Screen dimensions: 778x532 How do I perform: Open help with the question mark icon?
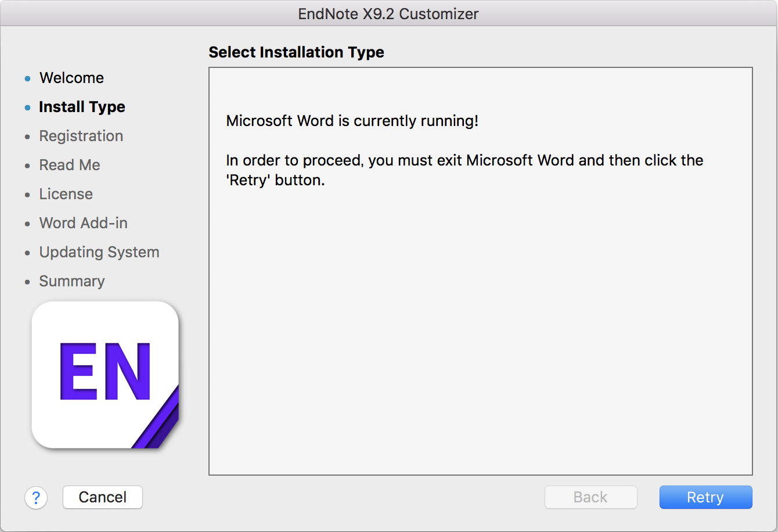coord(36,497)
